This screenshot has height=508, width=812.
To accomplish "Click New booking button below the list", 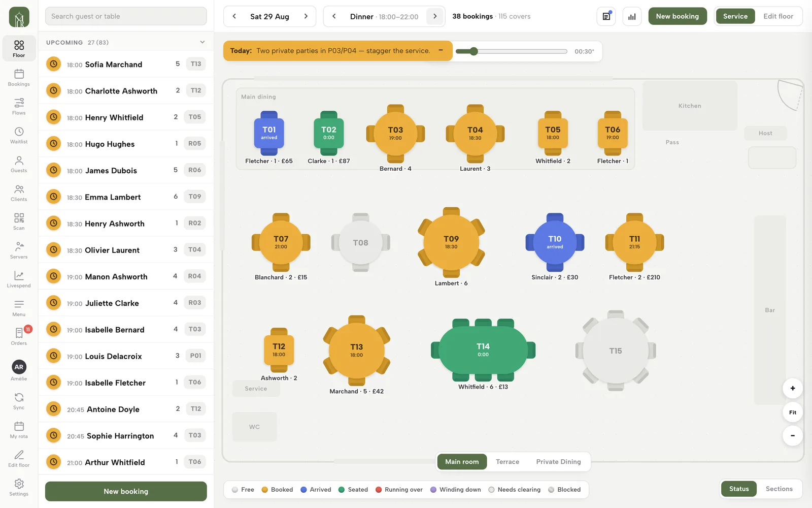I will pos(126,491).
